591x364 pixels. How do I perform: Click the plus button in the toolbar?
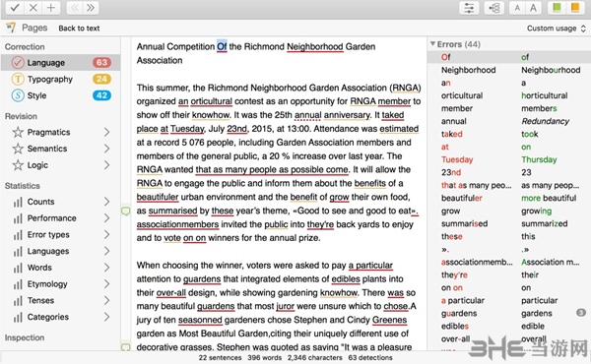[x=51, y=8]
